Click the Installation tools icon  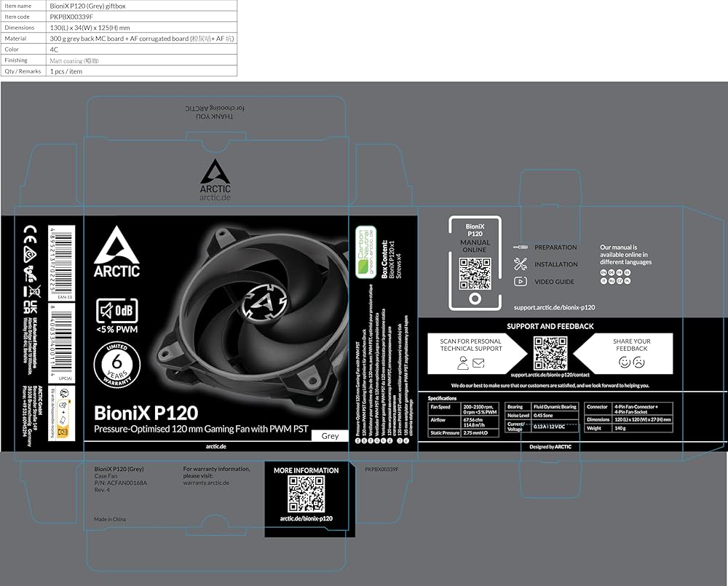(520, 264)
